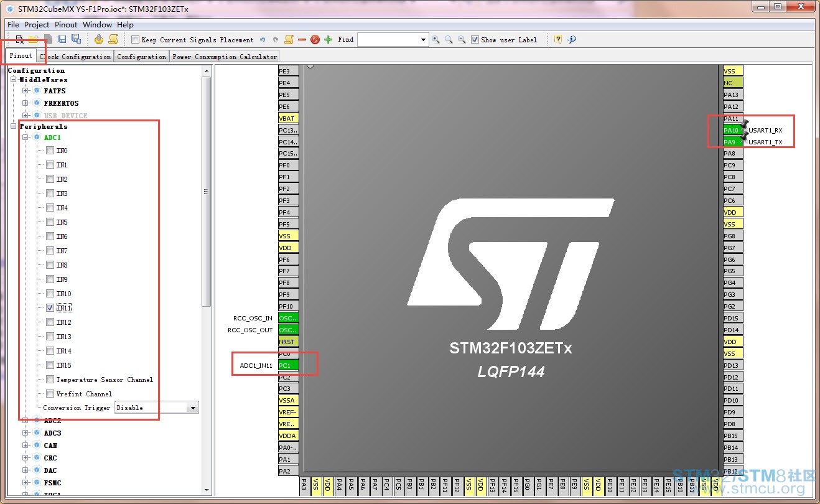Screen dimensions: 820x504
Task: Click the CAN peripheral node icon
Action: tap(37, 446)
